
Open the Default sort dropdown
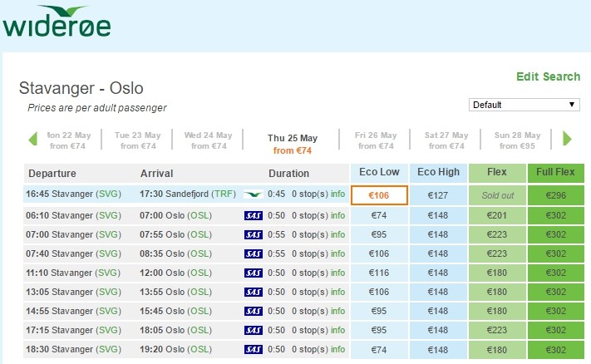524,105
